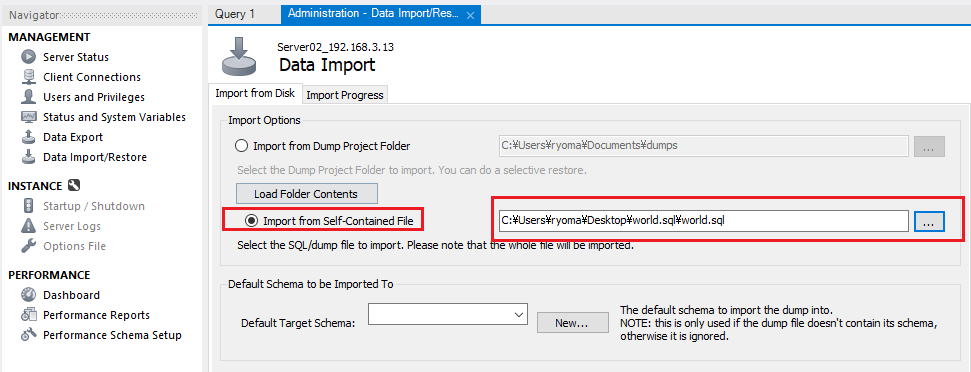Click the New... schema button
This screenshot has width=971, height=372.
[572, 322]
